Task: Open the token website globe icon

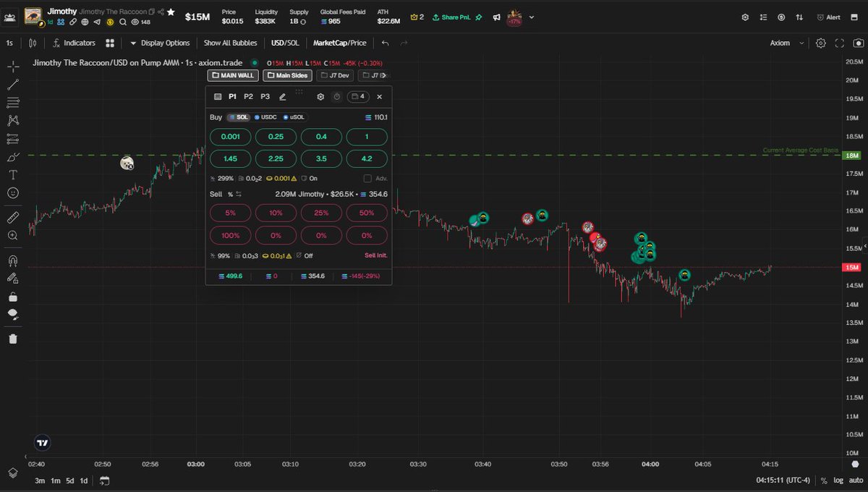Action: pos(85,22)
